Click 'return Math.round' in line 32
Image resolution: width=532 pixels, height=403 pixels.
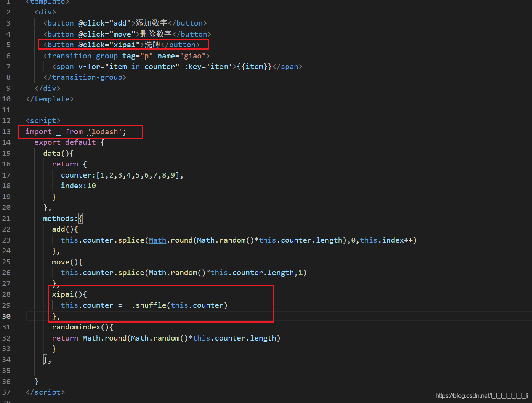(x=89, y=338)
